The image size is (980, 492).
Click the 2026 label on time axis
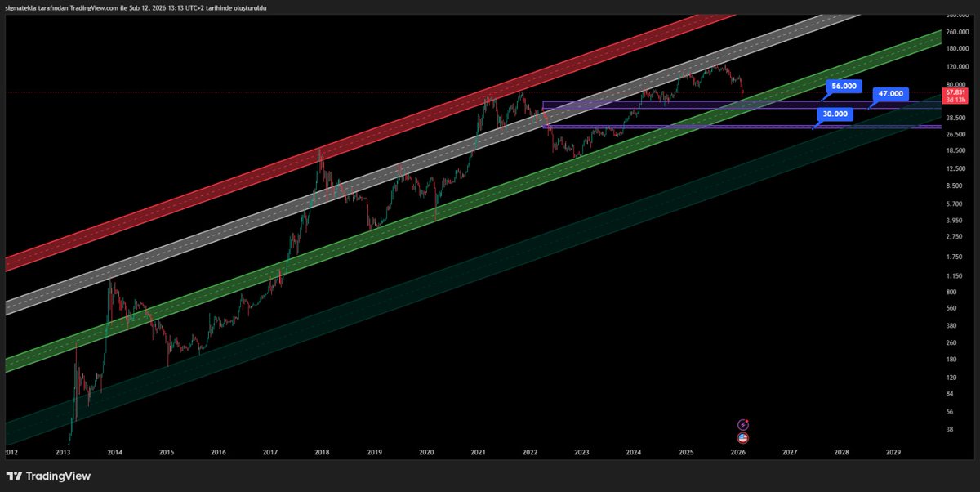point(737,451)
